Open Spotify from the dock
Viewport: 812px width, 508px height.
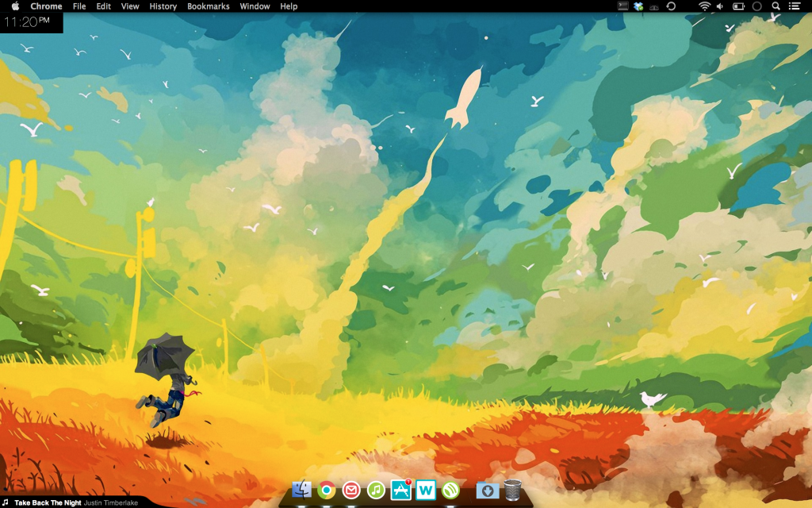450,489
